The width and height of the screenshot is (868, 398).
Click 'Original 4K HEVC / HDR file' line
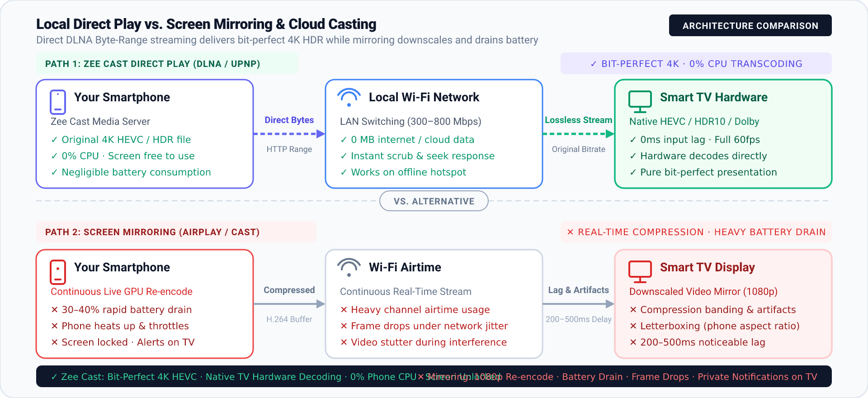pos(121,140)
